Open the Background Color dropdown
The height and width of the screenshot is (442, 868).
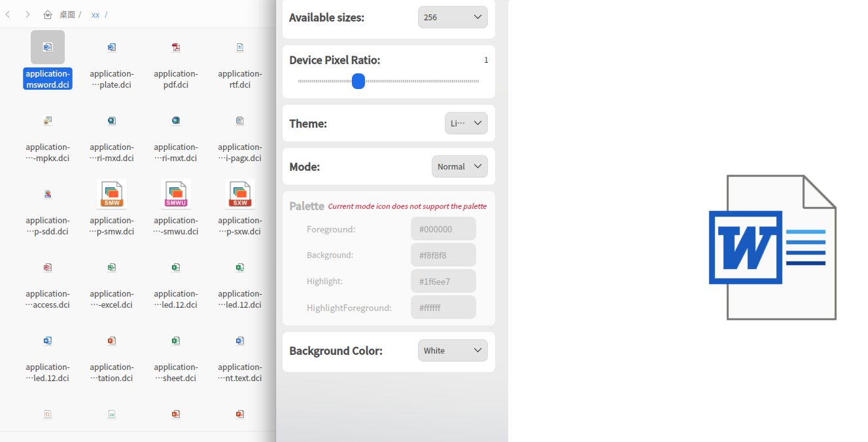[453, 350]
